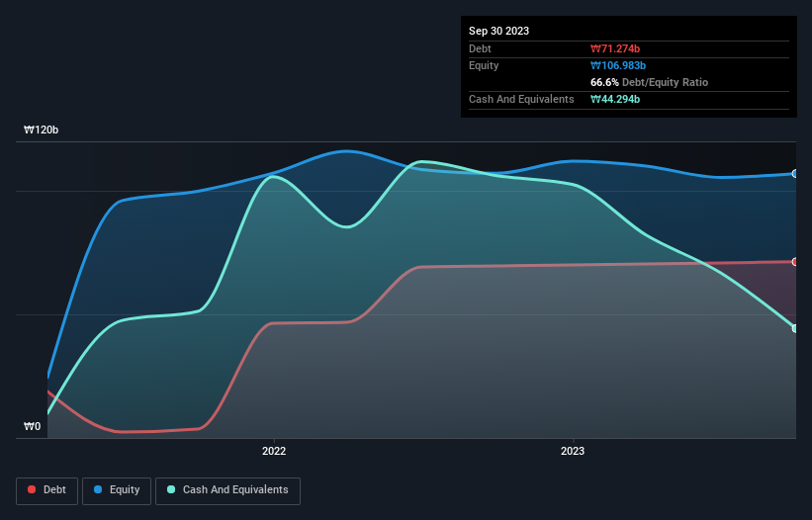
Task: Click the teal Cash endpoint marker
Action: tap(795, 328)
